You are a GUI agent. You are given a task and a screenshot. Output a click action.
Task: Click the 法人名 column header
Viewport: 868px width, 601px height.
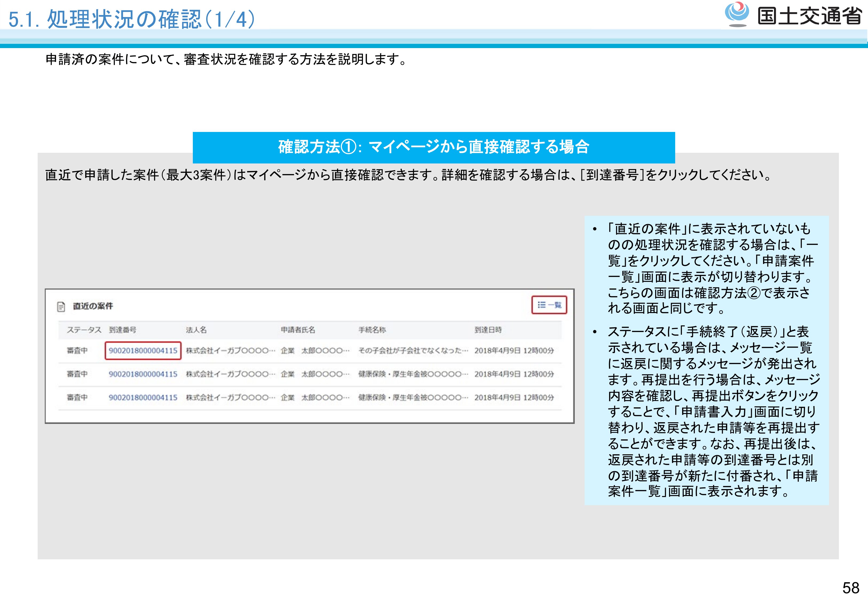point(196,330)
